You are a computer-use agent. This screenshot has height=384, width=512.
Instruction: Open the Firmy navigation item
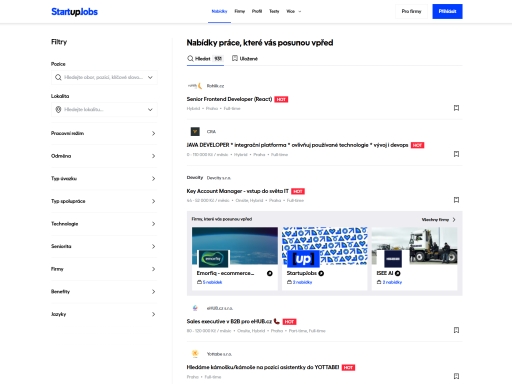click(x=240, y=11)
